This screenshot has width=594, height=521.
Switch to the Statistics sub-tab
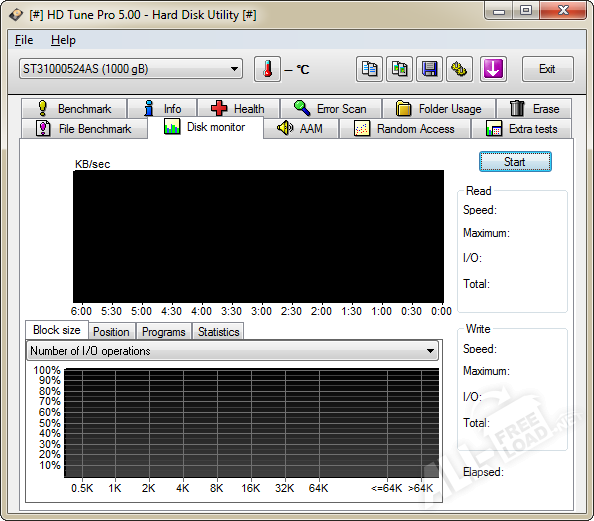[218, 332]
